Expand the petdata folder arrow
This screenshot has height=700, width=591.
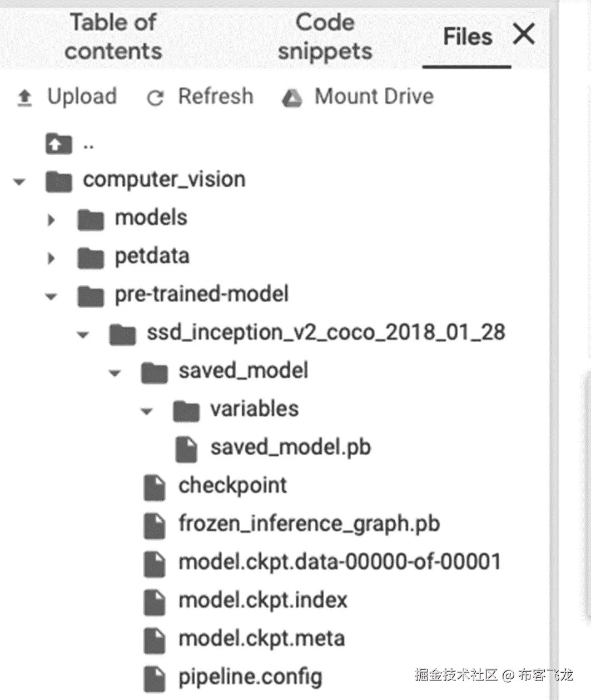coord(51,258)
